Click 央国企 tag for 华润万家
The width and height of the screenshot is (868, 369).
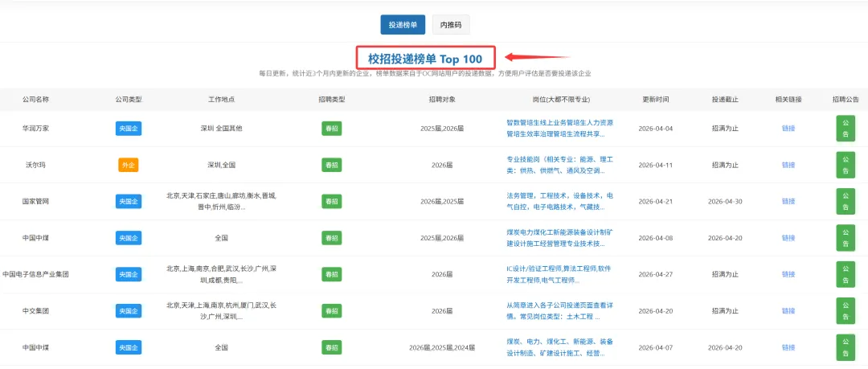(x=129, y=129)
